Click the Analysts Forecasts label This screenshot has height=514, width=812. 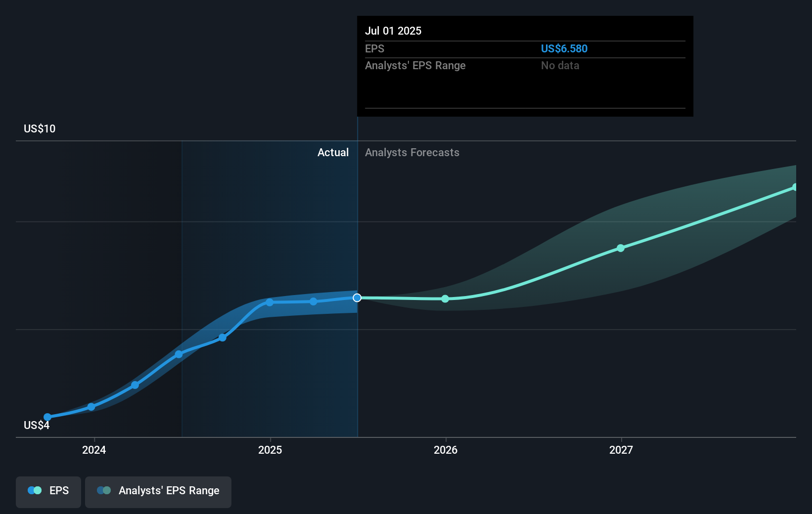click(x=412, y=152)
